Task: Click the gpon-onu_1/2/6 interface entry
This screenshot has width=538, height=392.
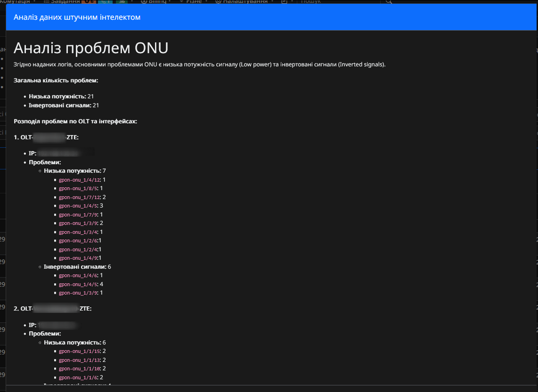Action: pyautogui.click(x=78, y=241)
